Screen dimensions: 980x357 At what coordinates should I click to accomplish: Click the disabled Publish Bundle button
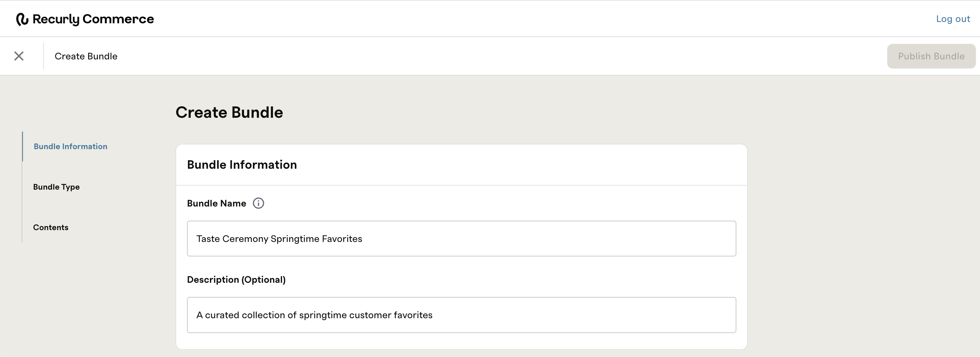(931, 56)
